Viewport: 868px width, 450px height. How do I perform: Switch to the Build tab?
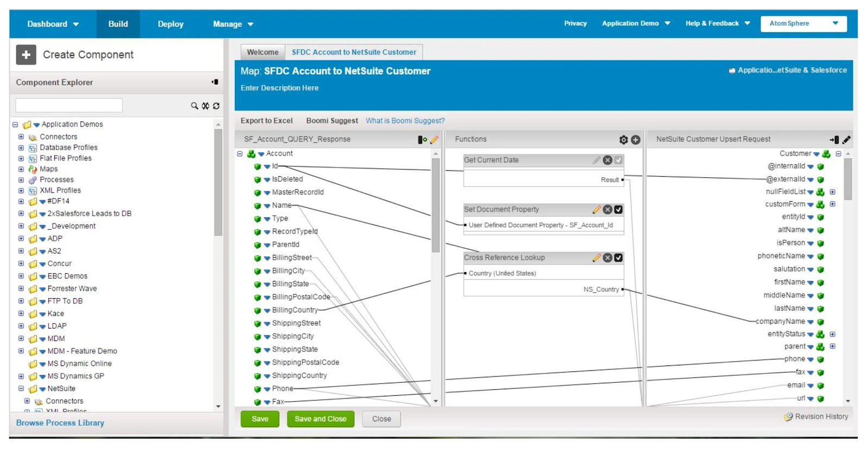[118, 24]
